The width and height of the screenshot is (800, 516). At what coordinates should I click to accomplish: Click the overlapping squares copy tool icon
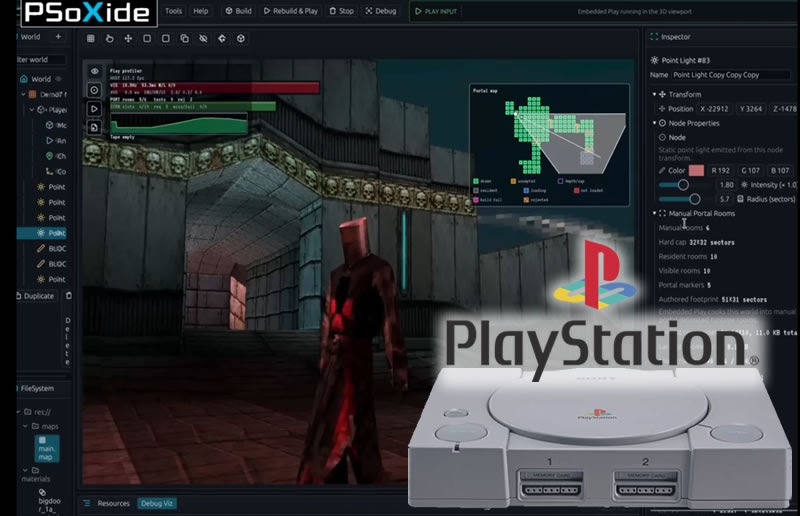184,38
